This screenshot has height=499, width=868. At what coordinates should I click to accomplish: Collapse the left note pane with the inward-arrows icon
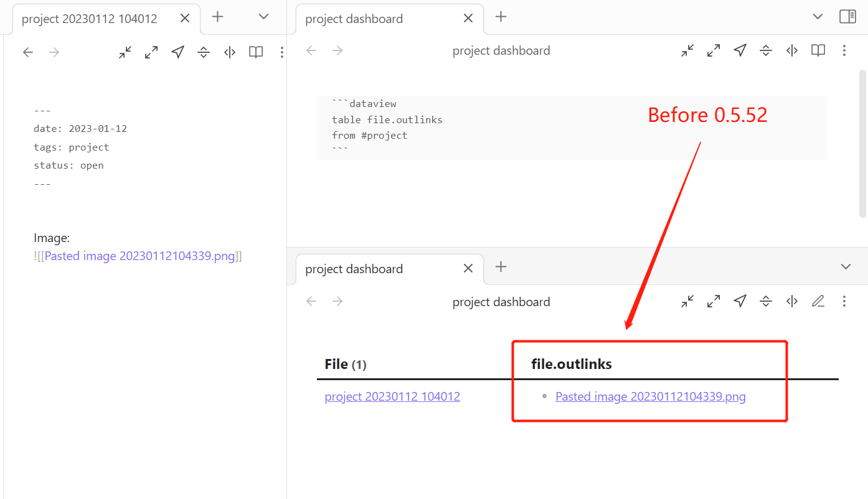point(125,52)
